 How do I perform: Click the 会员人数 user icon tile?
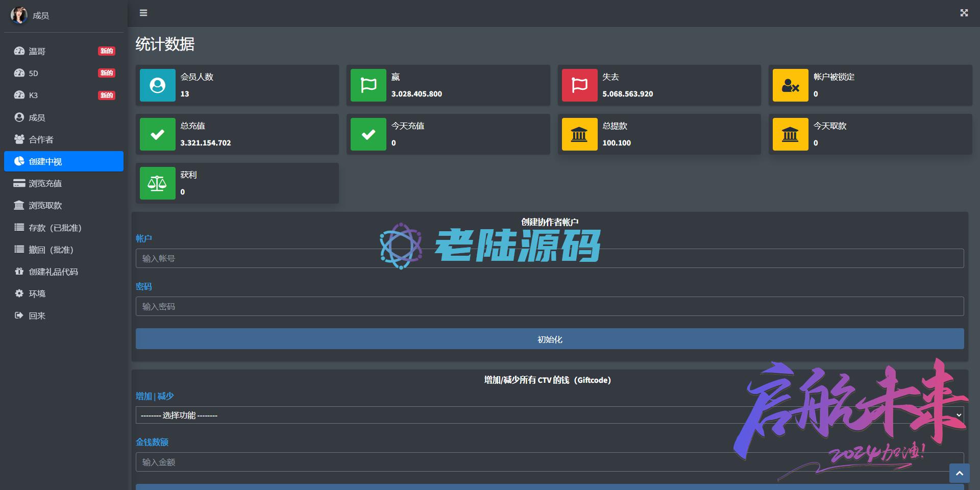point(158,85)
